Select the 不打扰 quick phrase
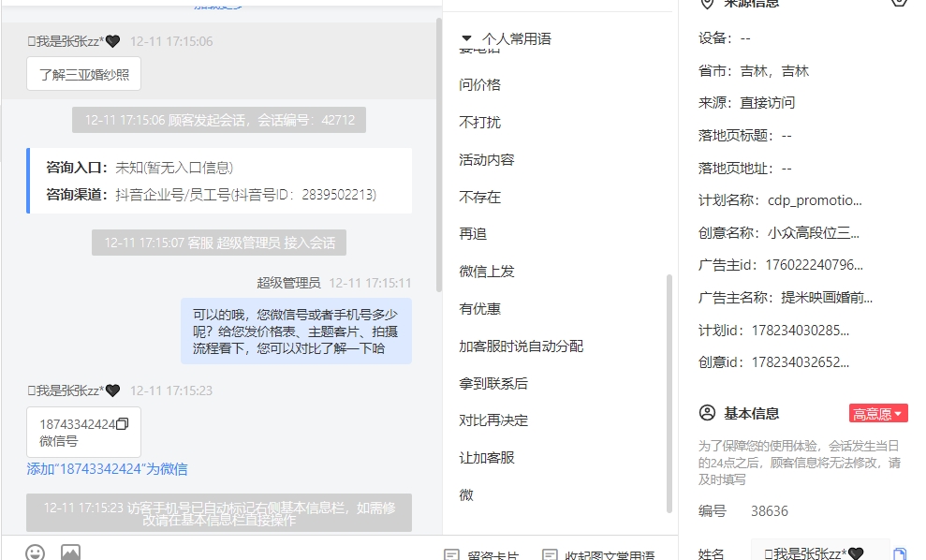The image size is (926, 560). pyautogui.click(x=480, y=123)
